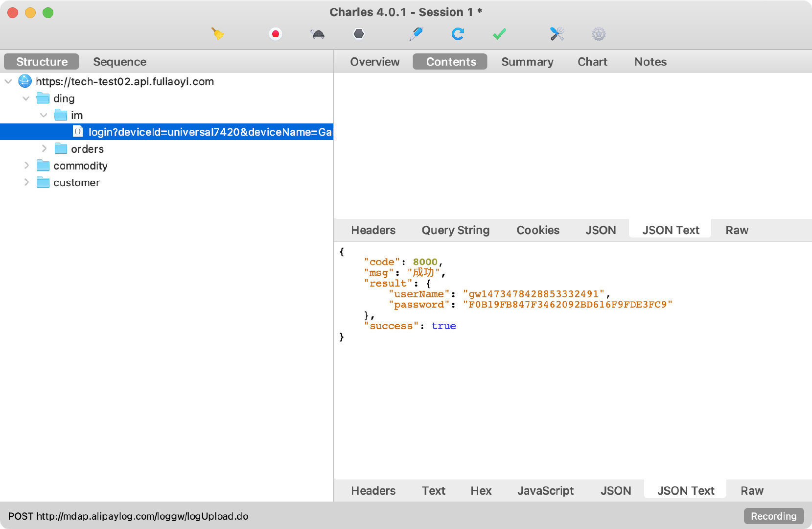Viewport: 812px width, 529px height.
Task: Stop recording with the red record button
Action: pos(276,34)
